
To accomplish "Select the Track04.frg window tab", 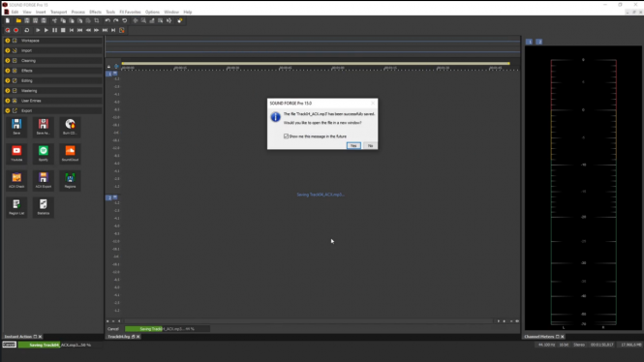I will point(119,337).
